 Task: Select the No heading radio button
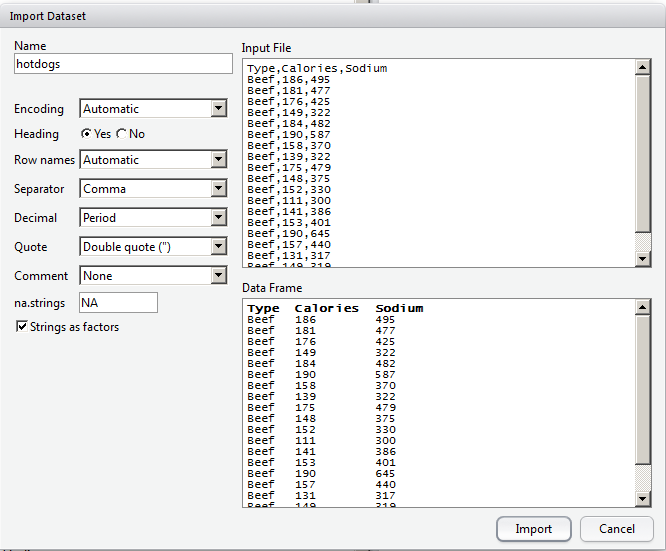point(122,134)
